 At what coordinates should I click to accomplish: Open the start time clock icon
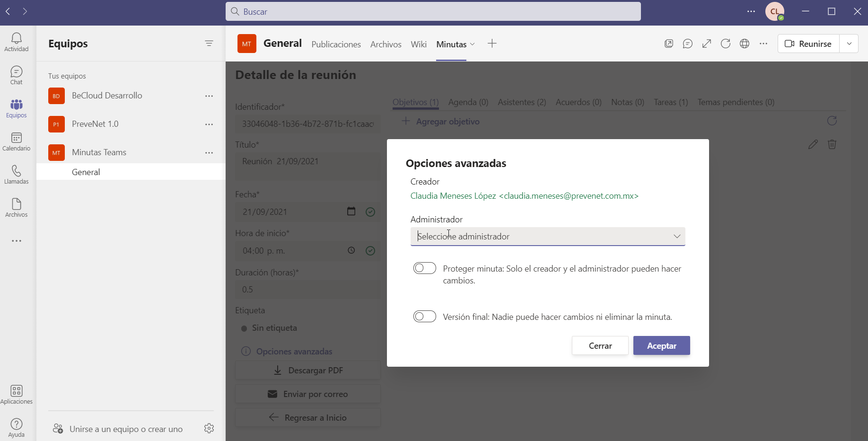(x=351, y=250)
